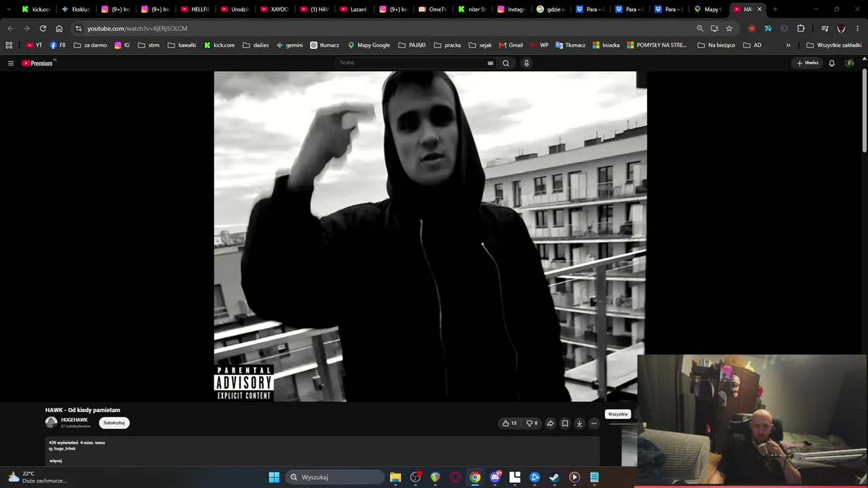Viewport: 868px width, 488px height.
Task: Open the on-screen keyboard in YouTube search
Action: coord(490,63)
